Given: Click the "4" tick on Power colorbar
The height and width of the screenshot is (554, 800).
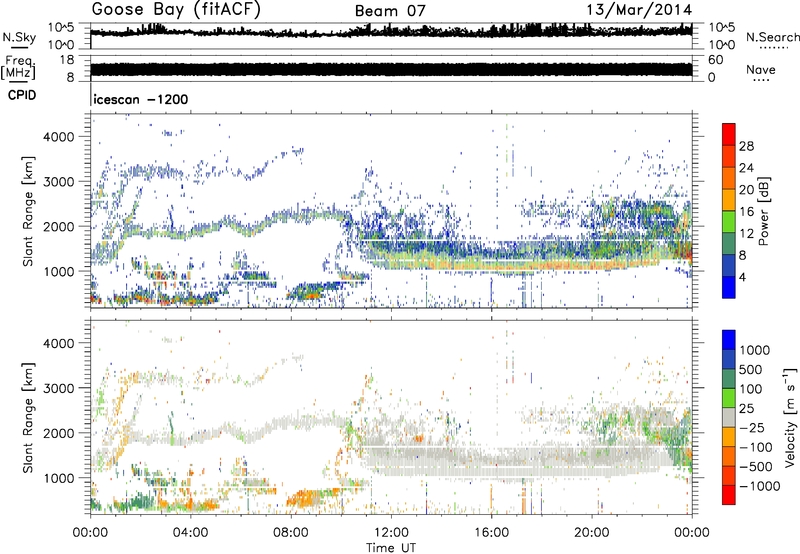Looking at the screenshot, I should [742, 277].
